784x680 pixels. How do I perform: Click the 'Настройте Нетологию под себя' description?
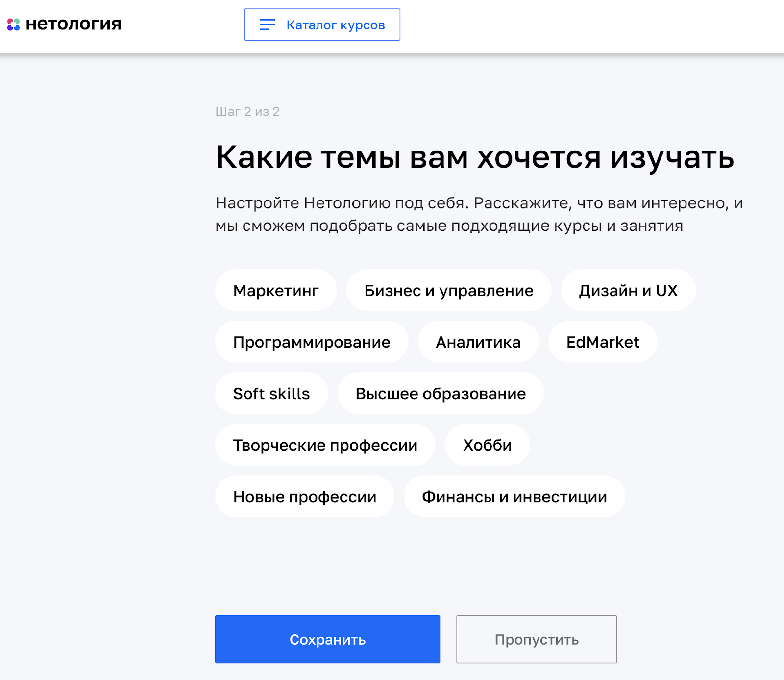(x=479, y=214)
